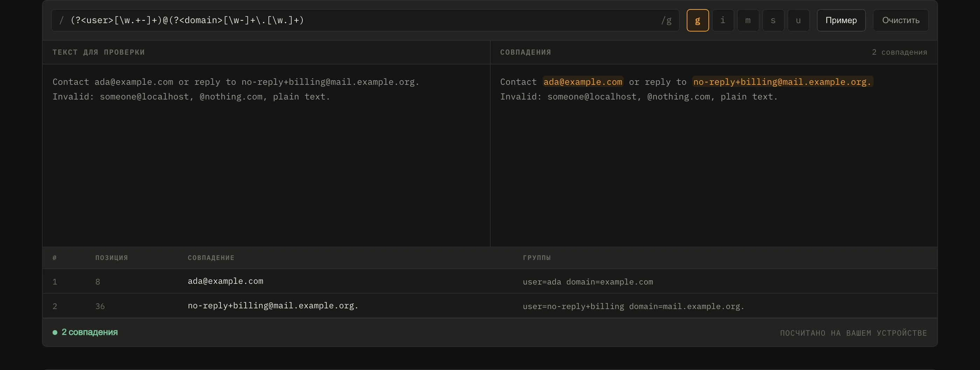Click the ТЕКСТ ДЛЯ ПРОВЕРКИ panel heading
980x370 pixels.
99,52
